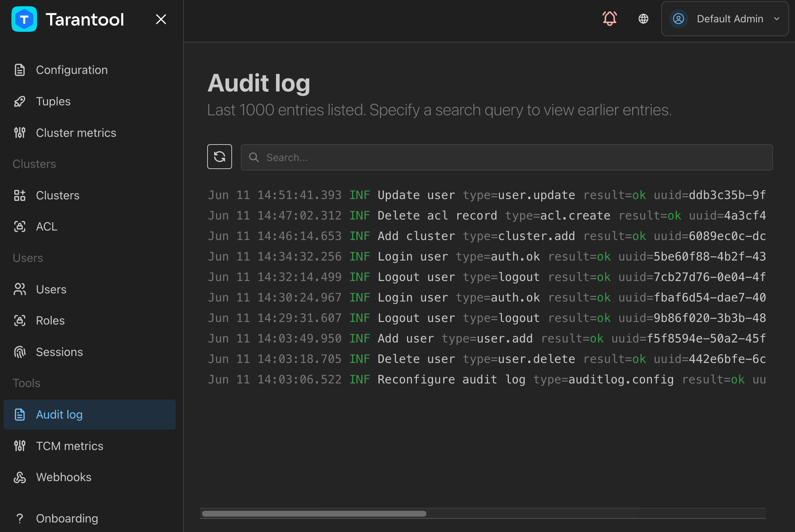The width and height of the screenshot is (795, 532).
Task: Refresh the audit log entries
Action: tap(220, 157)
